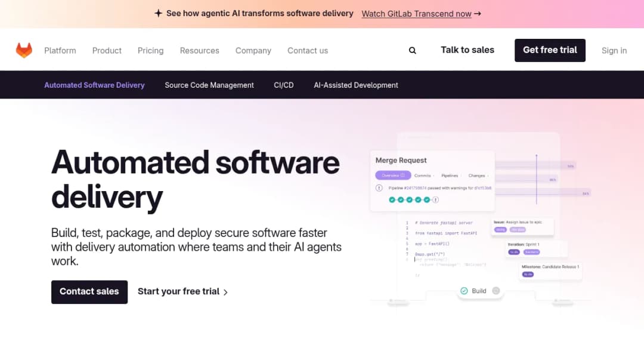
Task: Follow Watch GitLab Transcend now link
Action: 416,14
